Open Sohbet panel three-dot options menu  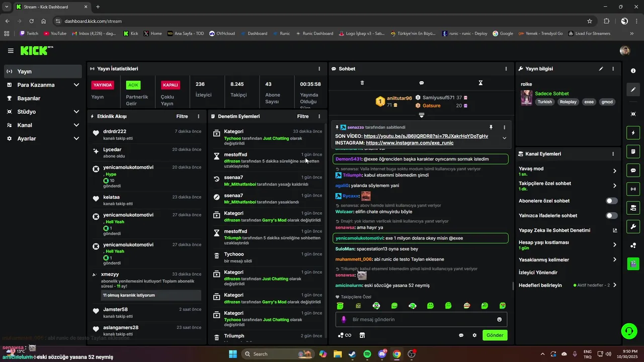pyautogui.click(x=506, y=69)
